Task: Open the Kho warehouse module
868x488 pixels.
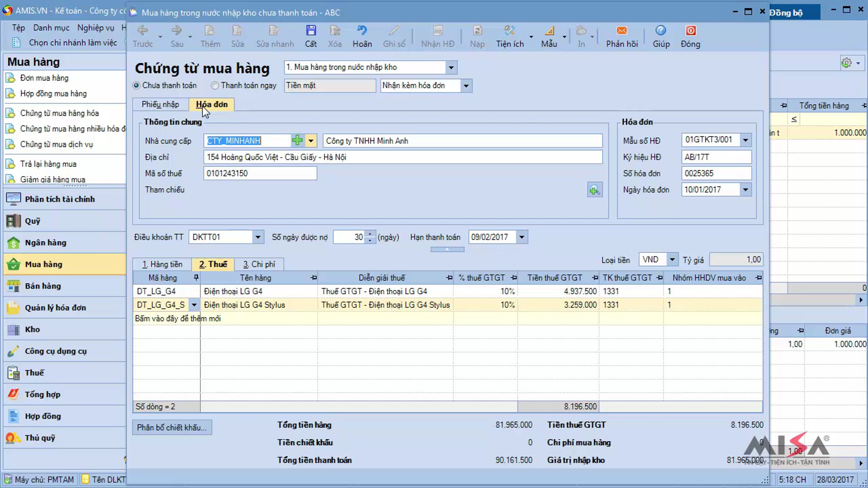Action: click(x=65, y=329)
